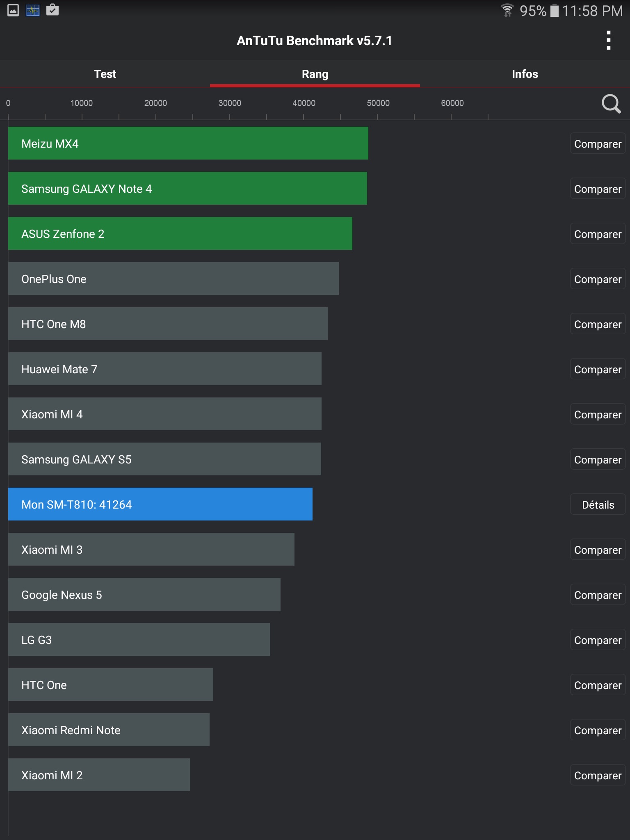The image size is (630, 840).
Task: Tap the picture notification icon in status bar
Action: point(13,10)
